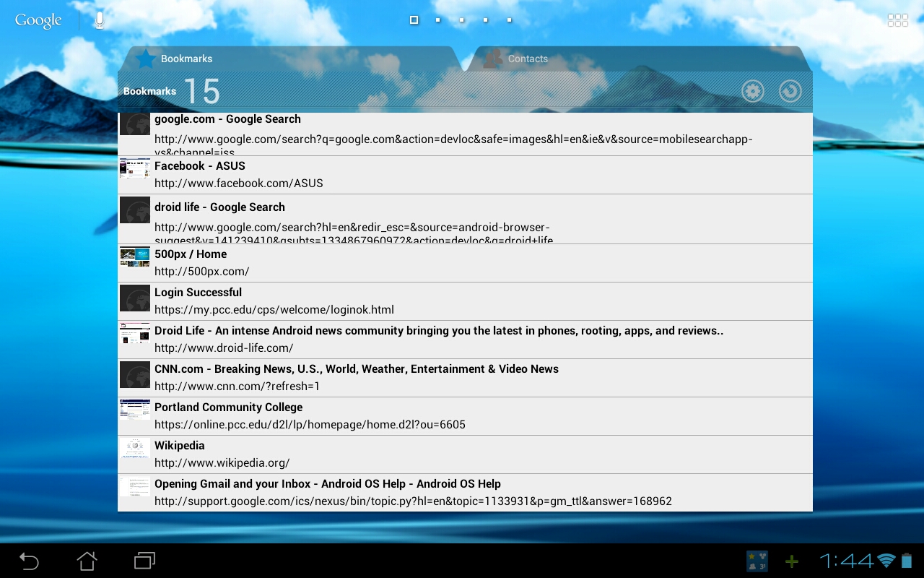
Task: Open the Wikipedia bookmark entry
Action: (465, 454)
